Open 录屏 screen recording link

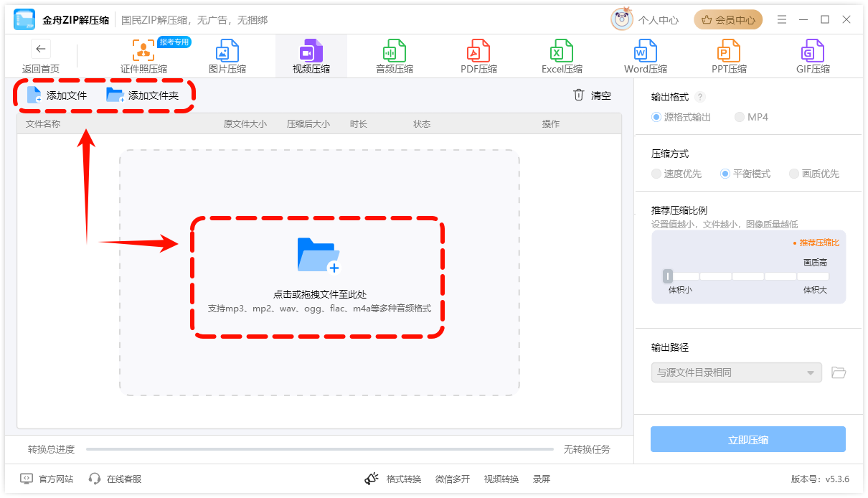pyautogui.click(x=542, y=479)
